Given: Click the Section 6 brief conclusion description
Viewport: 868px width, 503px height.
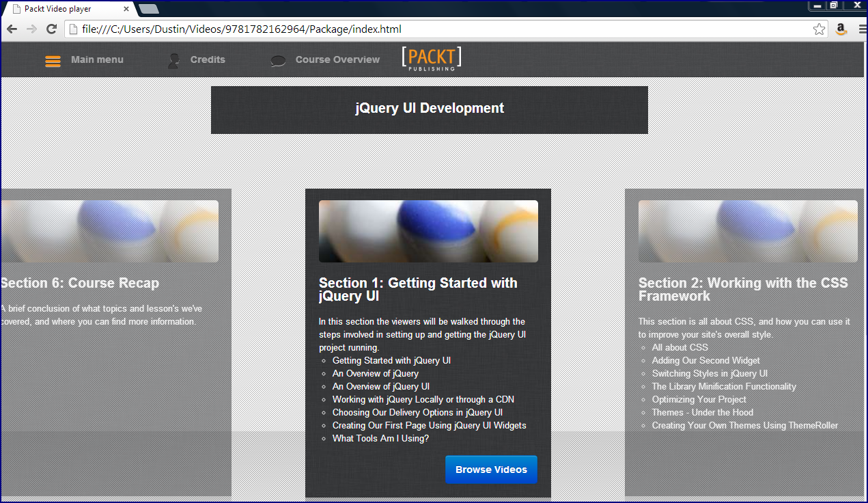Looking at the screenshot, I should click(x=101, y=315).
